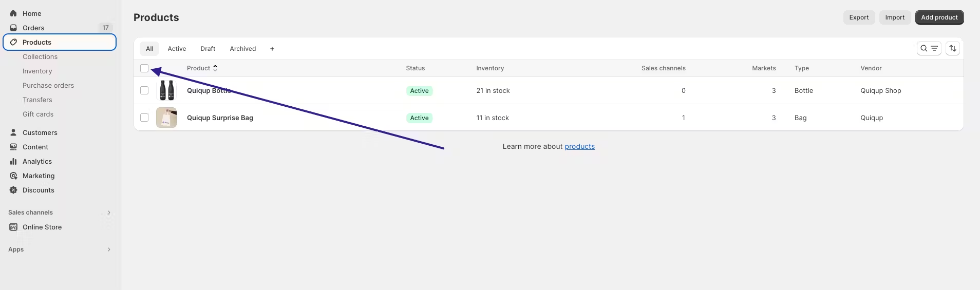The height and width of the screenshot is (290, 980).
Task: Check the Quiqup Bottle row checkbox
Action: pos(144,90)
